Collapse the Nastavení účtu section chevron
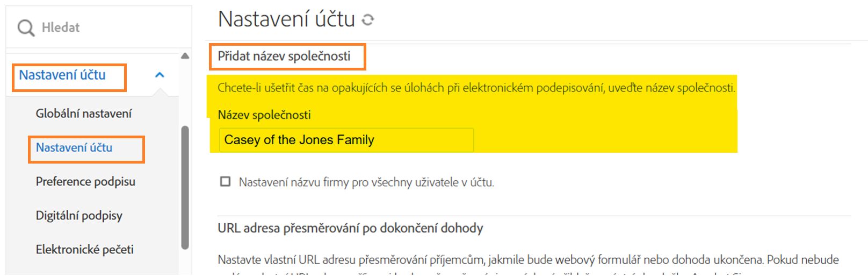This screenshot has height=276, width=868. tap(160, 75)
